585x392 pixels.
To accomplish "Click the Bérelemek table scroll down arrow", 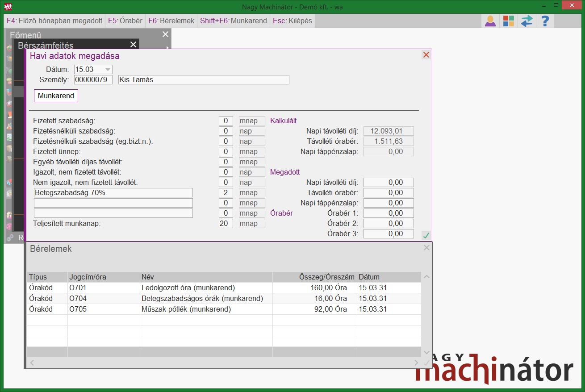I will click(x=426, y=353).
